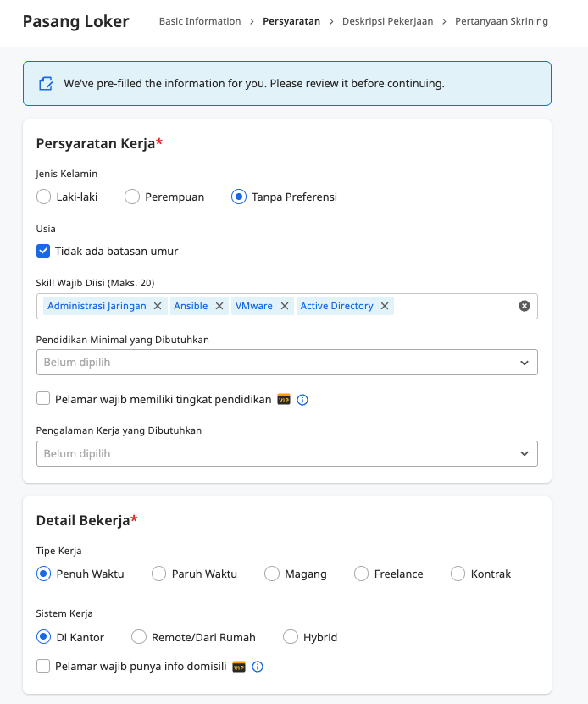Image resolution: width=588 pixels, height=704 pixels.
Task: Select Hybrid work system
Action: point(291,637)
